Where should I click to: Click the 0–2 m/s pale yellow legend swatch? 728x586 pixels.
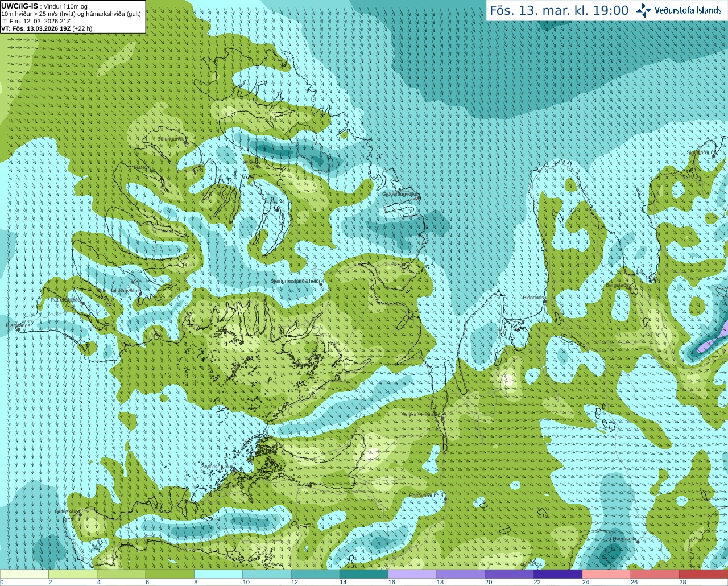24,574
